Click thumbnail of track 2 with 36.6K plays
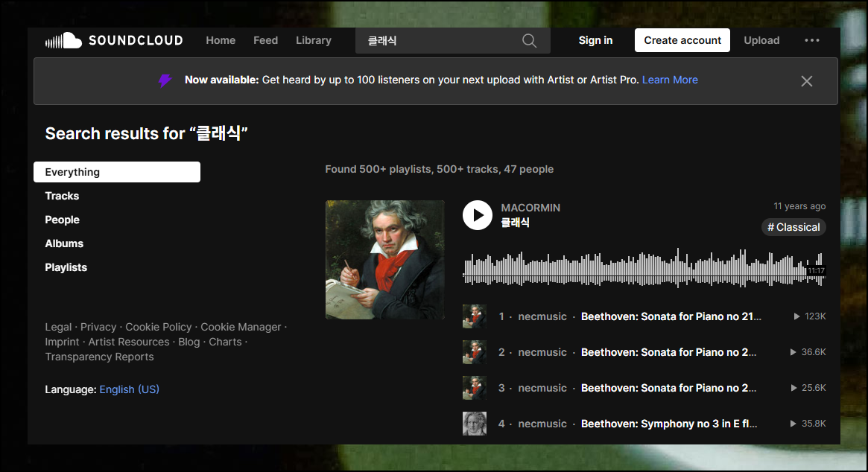Image resolution: width=868 pixels, height=472 pixels. point(475,352)
